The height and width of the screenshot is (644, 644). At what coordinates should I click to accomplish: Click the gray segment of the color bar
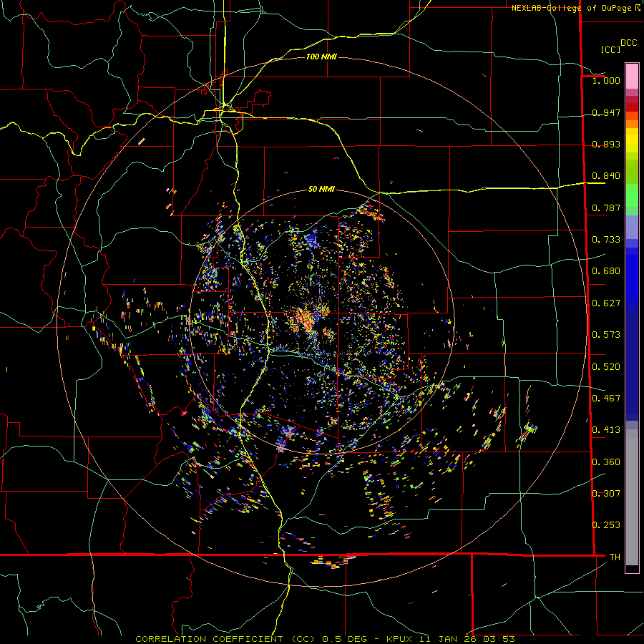tap(632, 497)
